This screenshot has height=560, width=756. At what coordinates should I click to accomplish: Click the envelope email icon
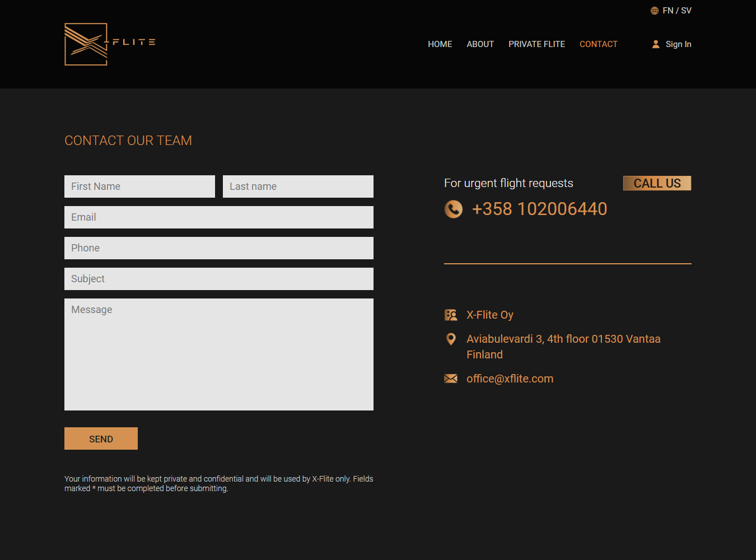click(x=451, y=379)
